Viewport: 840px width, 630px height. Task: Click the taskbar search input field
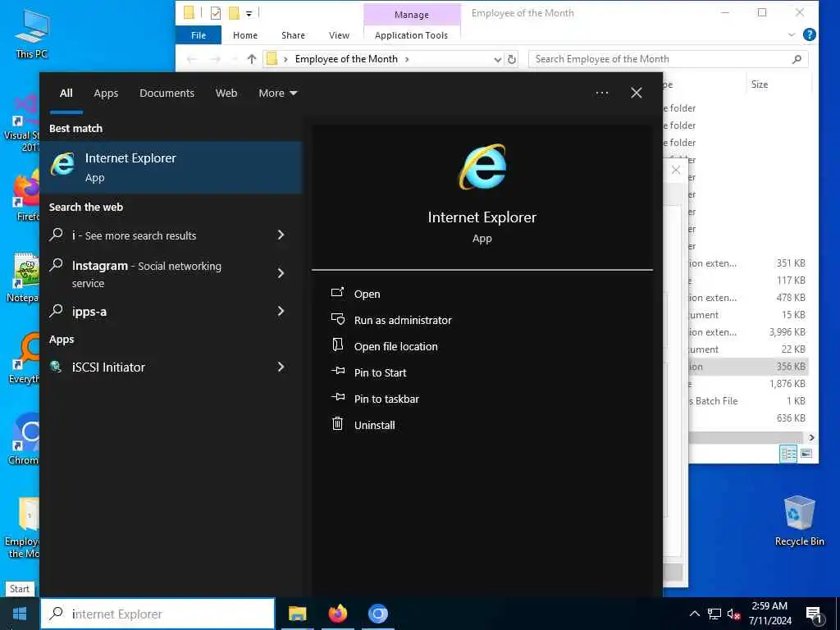coord(157,614)
